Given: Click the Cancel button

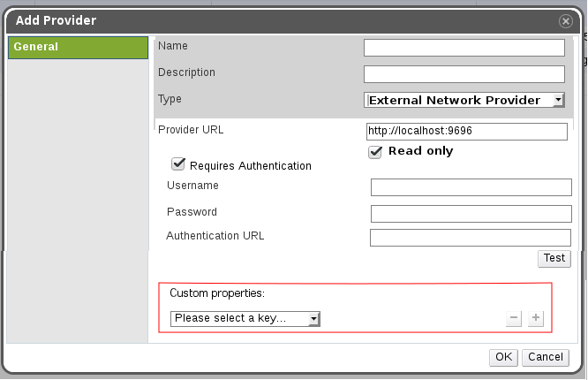Looking at the screenshot, I should click(x=545, y=357).
